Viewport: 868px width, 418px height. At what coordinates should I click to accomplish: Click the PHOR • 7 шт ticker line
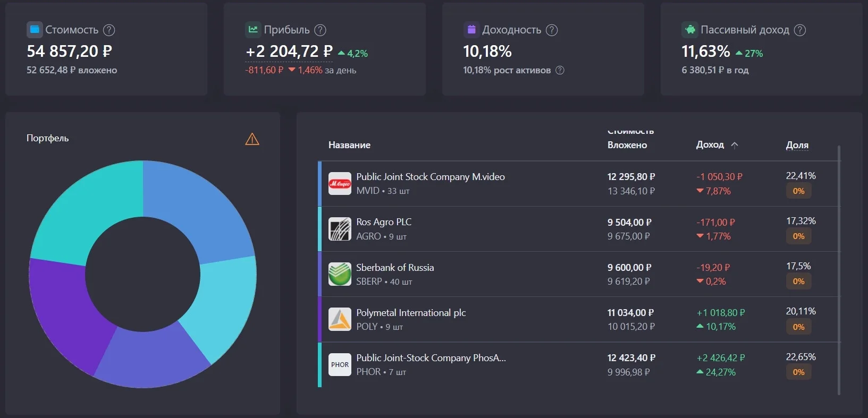point(381,372)
